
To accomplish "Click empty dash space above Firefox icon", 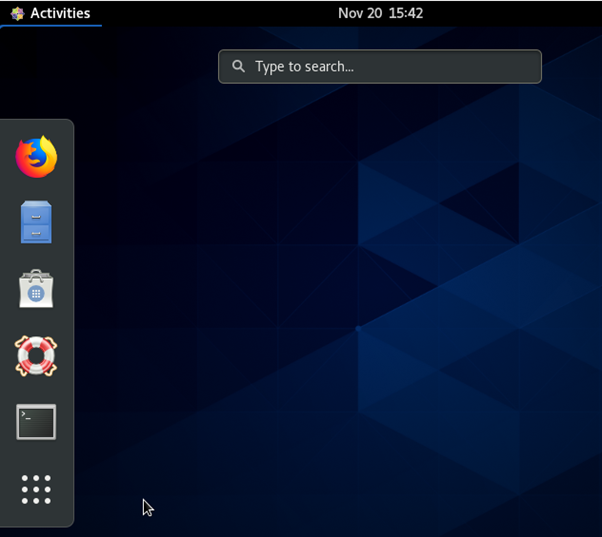I will tap(36, 127).
